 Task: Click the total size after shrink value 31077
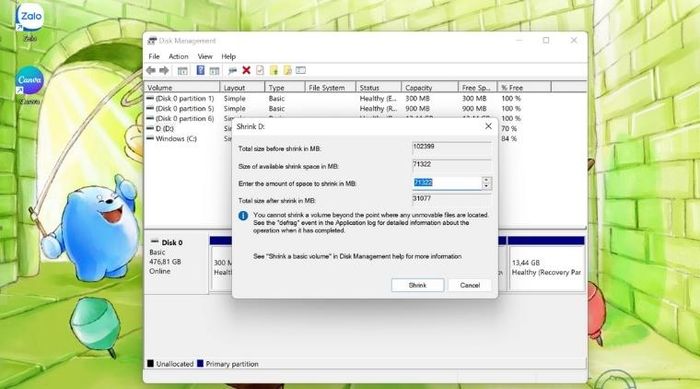click(x=451, y=199)
